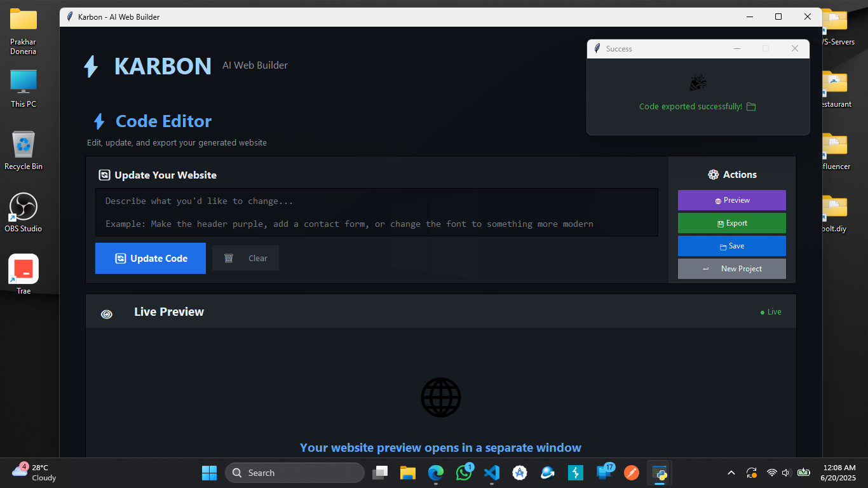Image resolution: width=868 pixels, height=488 pixels.
Task: Click the sync status tray icon
Action: click(x=752, y=473)
